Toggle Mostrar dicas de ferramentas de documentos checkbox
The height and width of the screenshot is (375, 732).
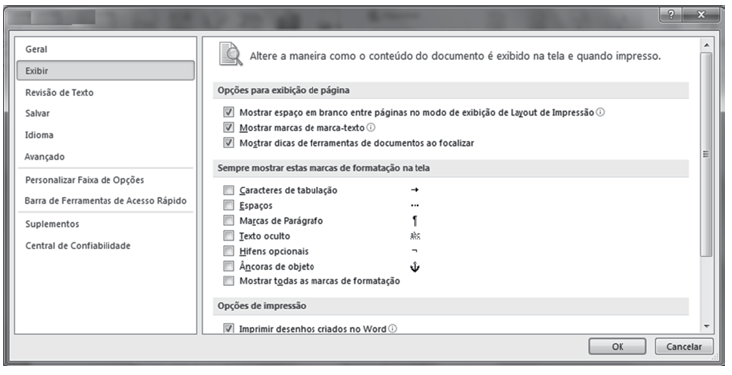[x=228, y=143]
